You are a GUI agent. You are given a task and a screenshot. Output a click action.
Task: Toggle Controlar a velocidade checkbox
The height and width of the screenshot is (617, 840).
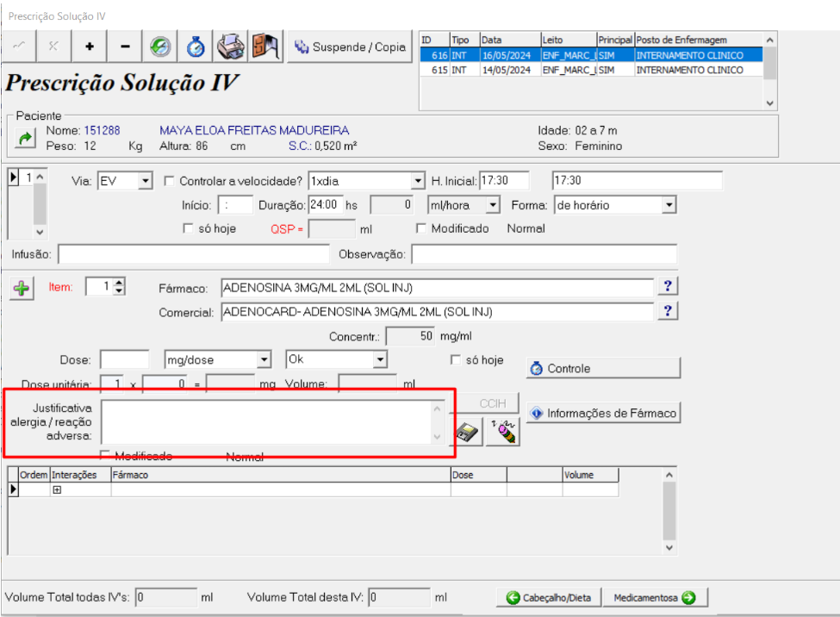[169, 181]
